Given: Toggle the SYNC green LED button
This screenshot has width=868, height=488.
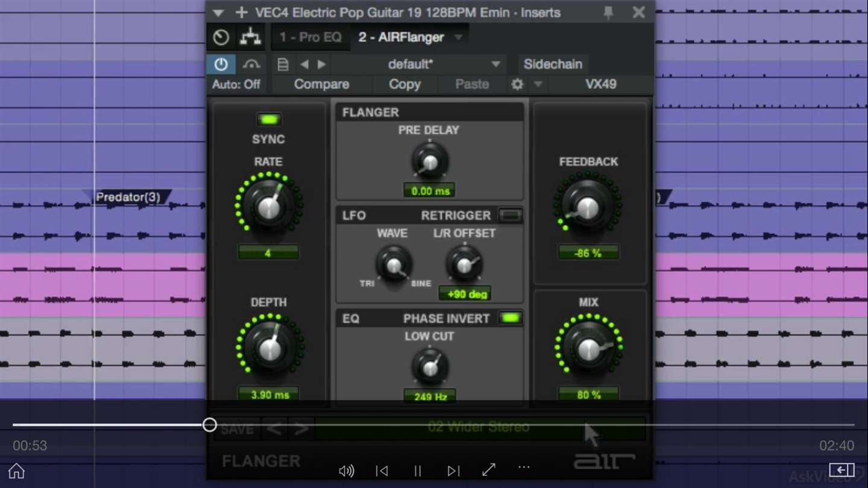Looking at the screenshot, I should click(x=269, y=119).
